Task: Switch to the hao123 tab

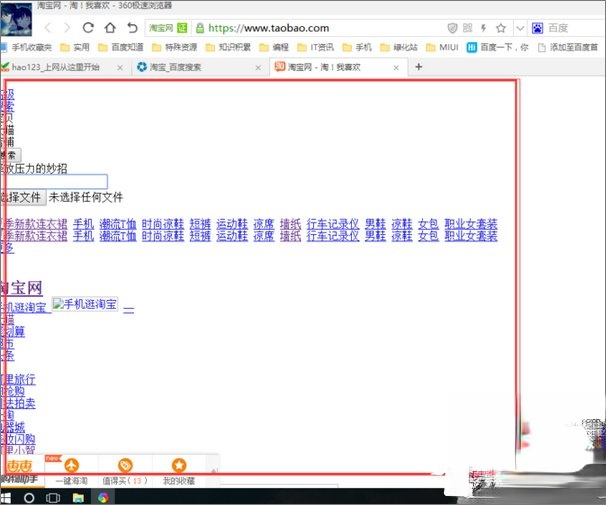Action: [x=56, y=67]
